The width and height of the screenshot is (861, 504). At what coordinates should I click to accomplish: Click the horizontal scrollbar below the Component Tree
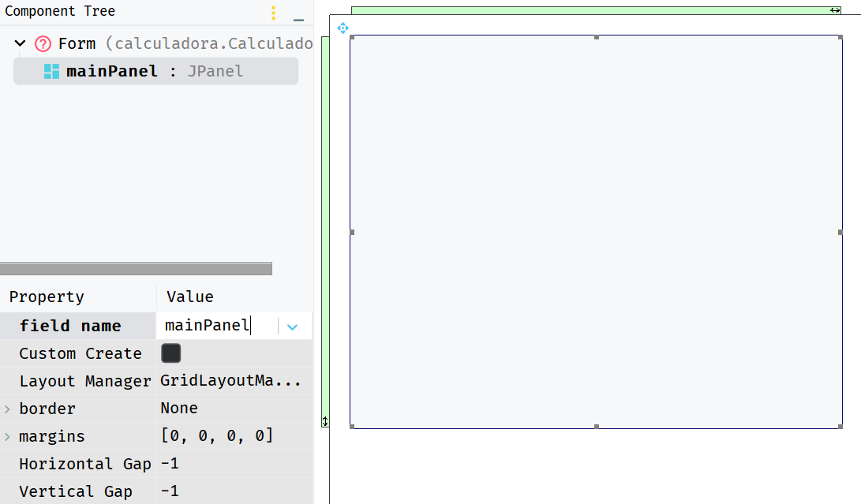point(136,268)
